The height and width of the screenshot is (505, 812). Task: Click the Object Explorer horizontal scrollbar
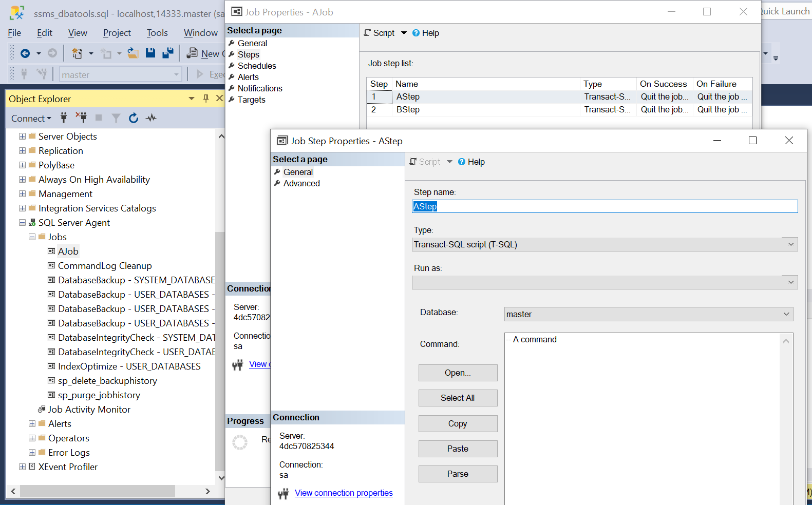98,491
